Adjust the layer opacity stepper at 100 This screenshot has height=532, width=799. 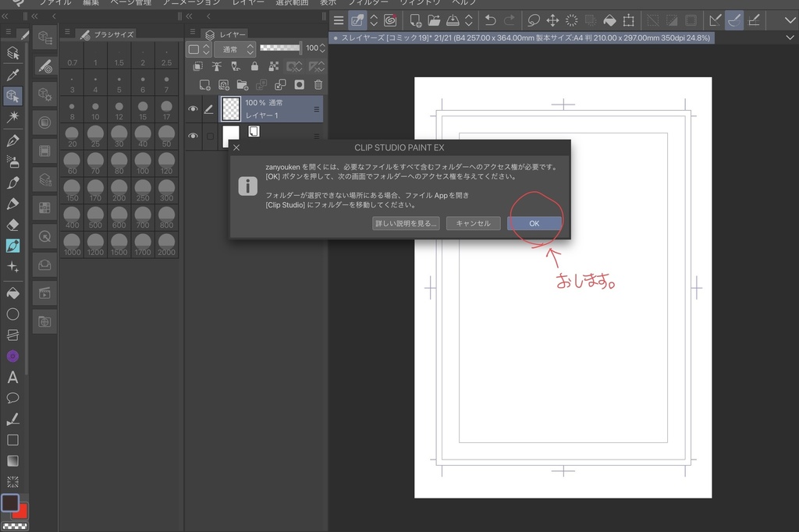[322, 48]
